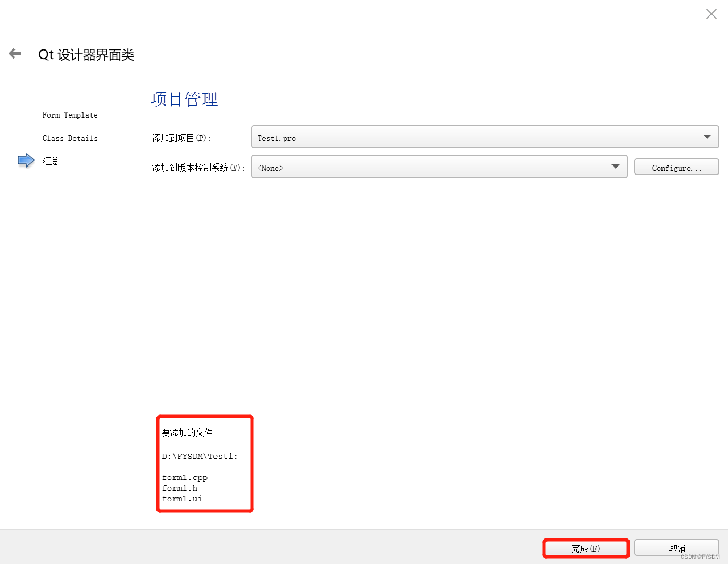Click the Qt 设计器界面类 title
Viewport: 728px width, 564px height.
click(x=86, y=55)
